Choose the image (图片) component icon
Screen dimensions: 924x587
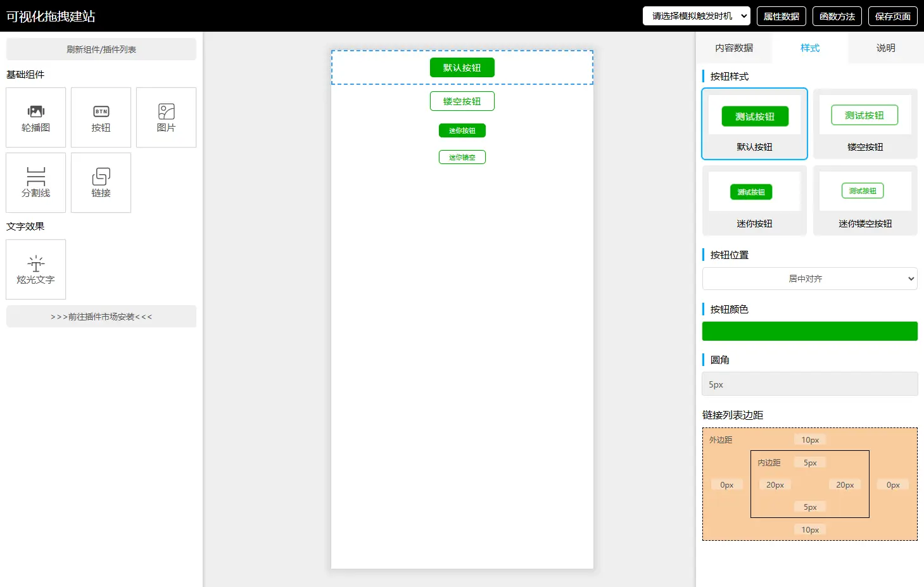(x=166, y=118)
